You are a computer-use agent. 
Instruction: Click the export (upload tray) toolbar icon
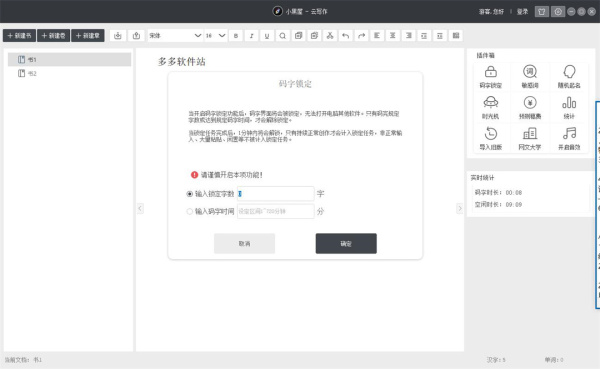pyautogui.click(x=136, y=36)
